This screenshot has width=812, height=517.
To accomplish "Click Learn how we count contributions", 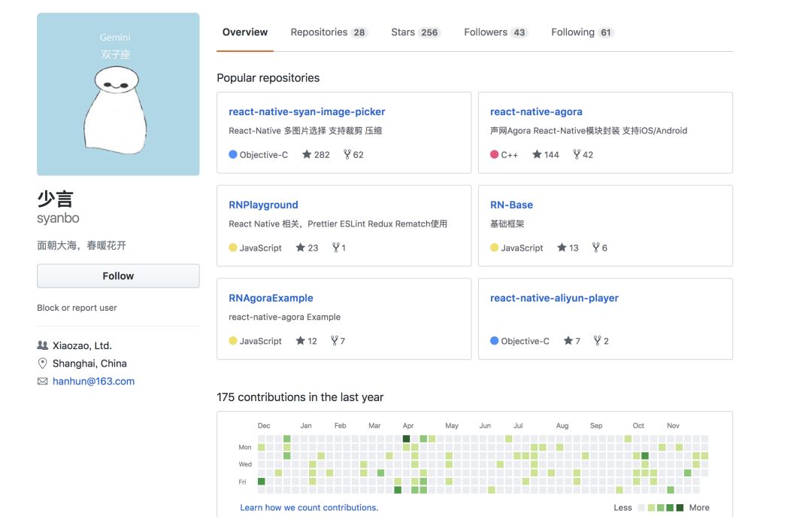I will (x=309, y=508).
